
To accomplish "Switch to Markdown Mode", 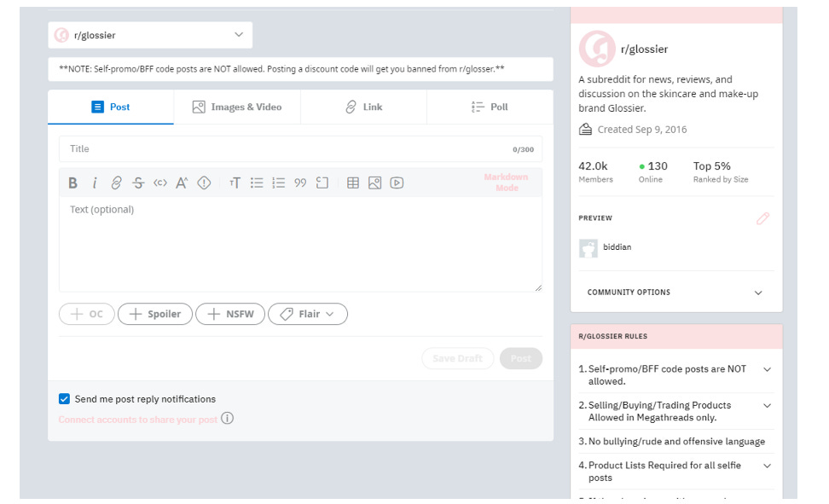I will [x=506, y=182].
